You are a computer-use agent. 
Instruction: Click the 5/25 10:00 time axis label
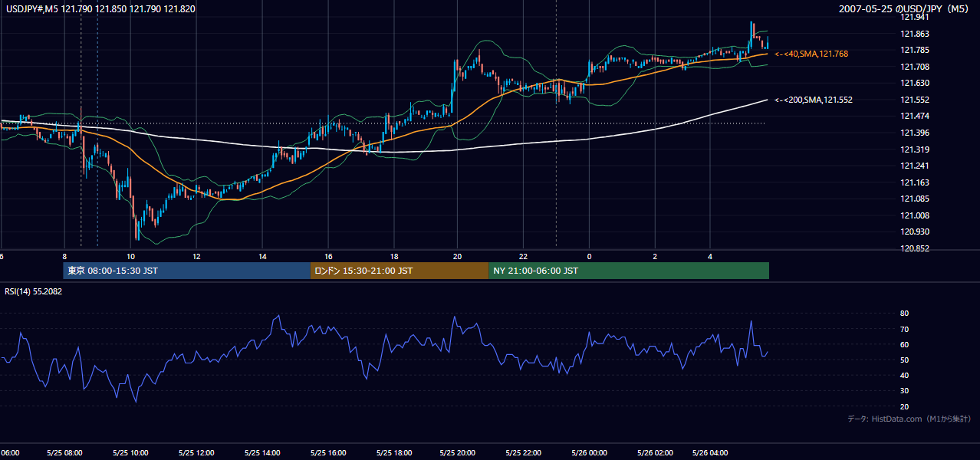130,453
